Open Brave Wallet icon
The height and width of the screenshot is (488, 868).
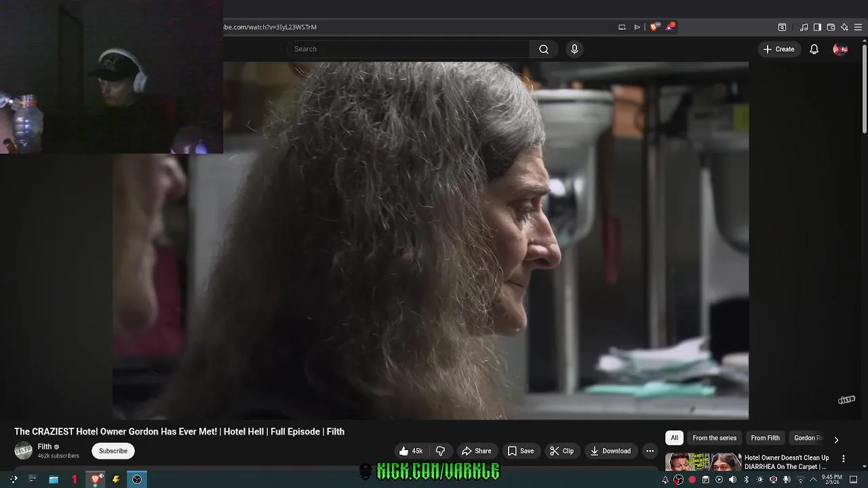coord(831,27)
